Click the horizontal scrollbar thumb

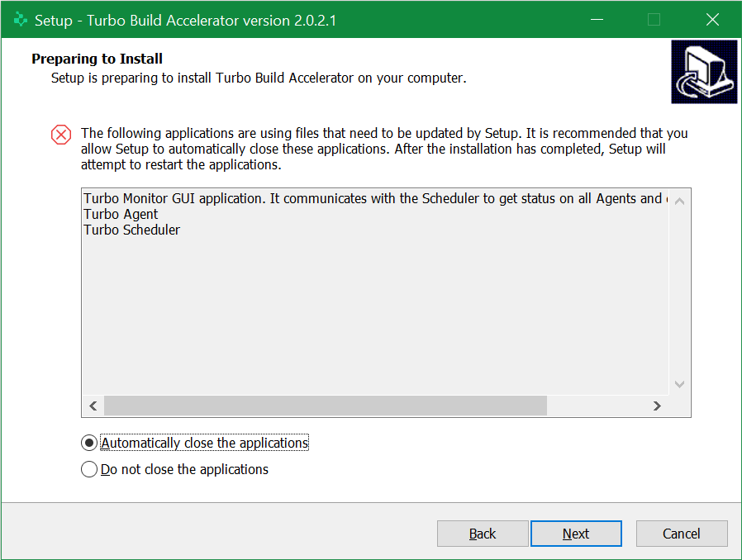click(325, 406)
